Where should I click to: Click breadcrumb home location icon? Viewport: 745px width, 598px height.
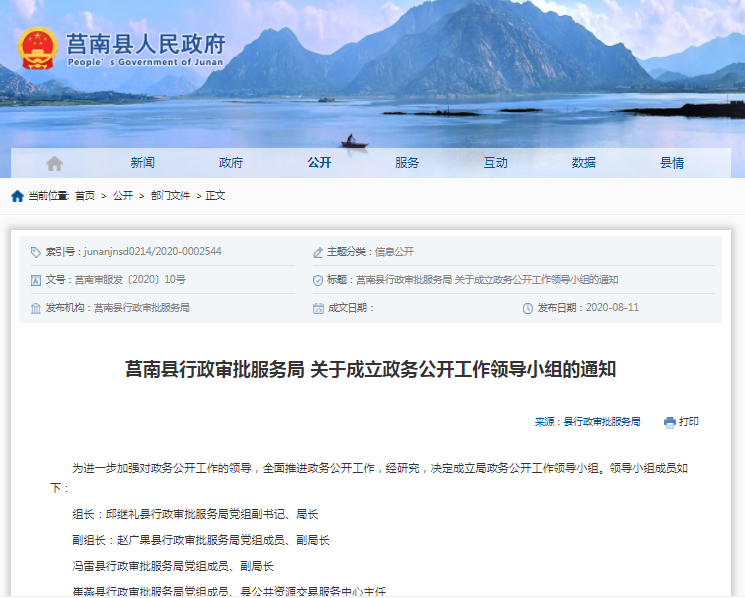coord(17,196)
